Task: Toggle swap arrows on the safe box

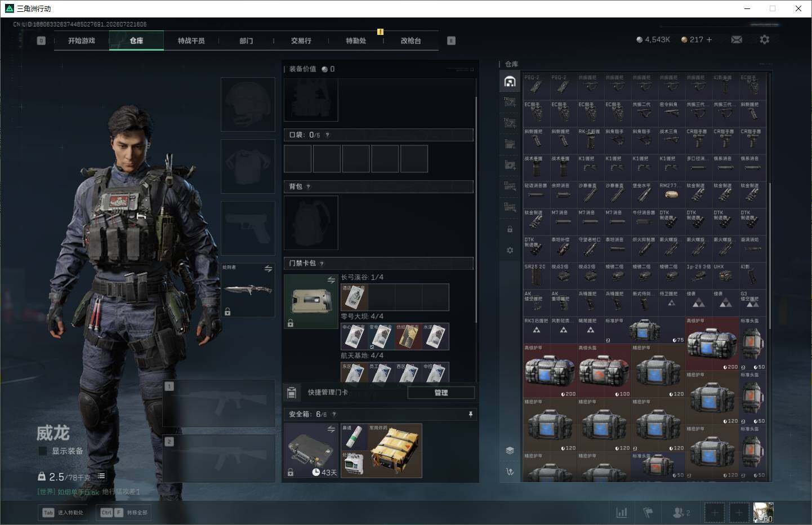Action: [x=331, y=429]
